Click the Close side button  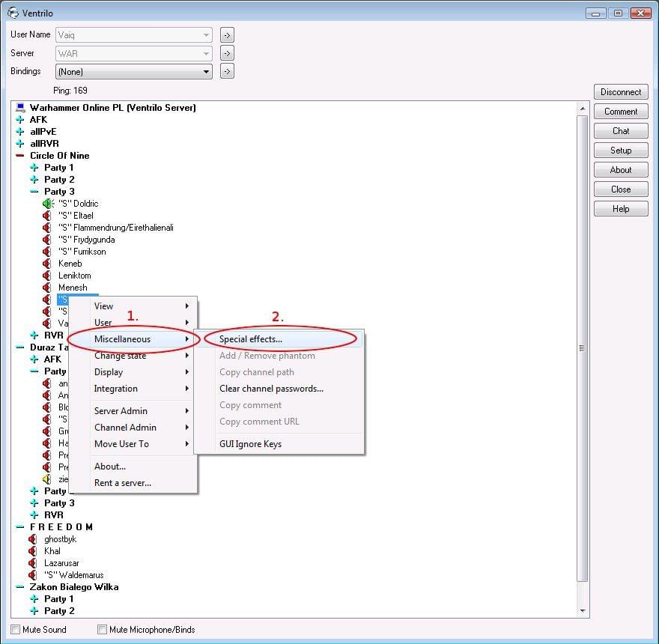(621, 189)
